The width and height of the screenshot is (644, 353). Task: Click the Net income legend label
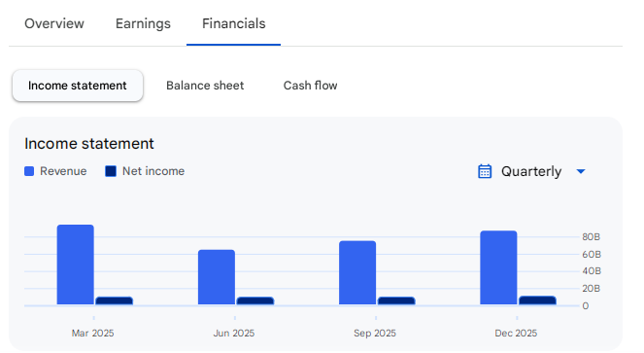(x=153, y=171)
